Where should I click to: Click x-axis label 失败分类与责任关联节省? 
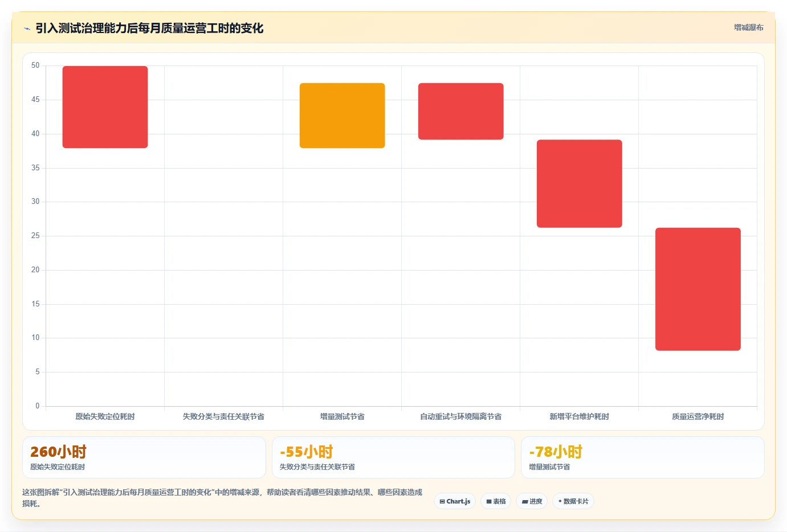coord(223,416)
